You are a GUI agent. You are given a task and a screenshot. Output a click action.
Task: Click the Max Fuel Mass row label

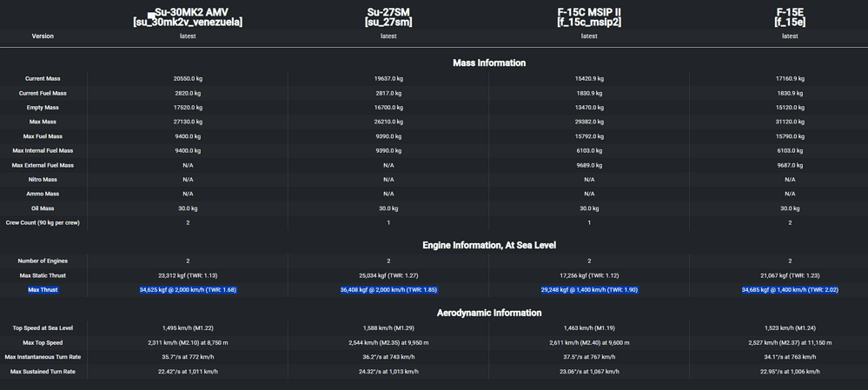coord(43,136)
